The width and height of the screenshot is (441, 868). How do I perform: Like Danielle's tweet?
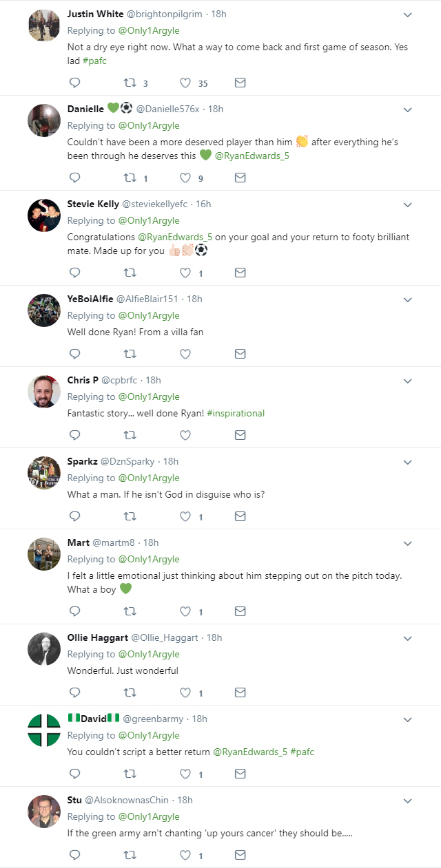tap(185, 178)
